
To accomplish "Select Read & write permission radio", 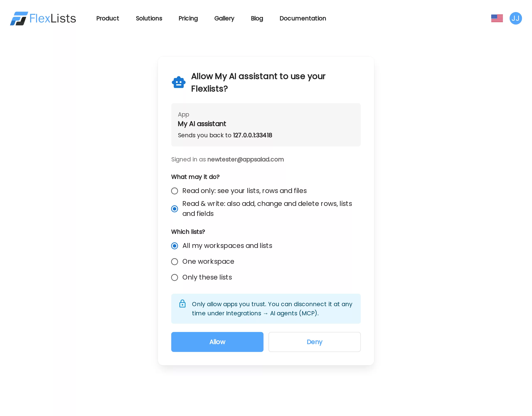I will point(174,209).
